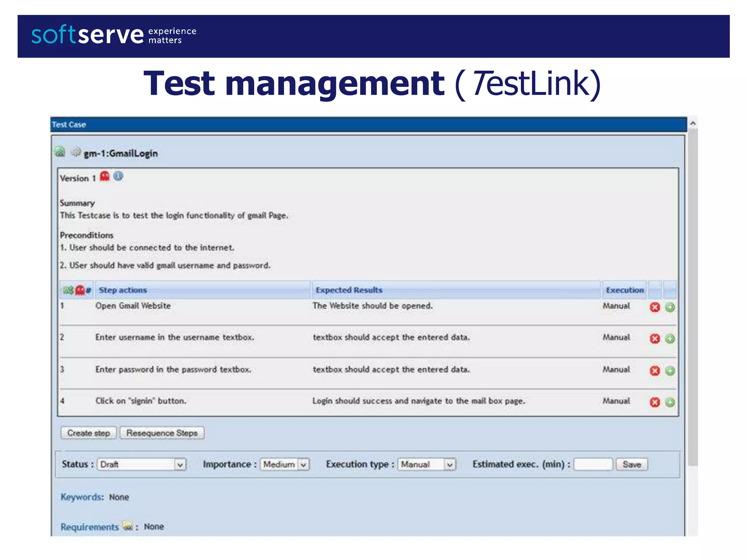This screenshot has width=747, height=560.
Task: Click the Summary heading
Action: click(77, 203)
